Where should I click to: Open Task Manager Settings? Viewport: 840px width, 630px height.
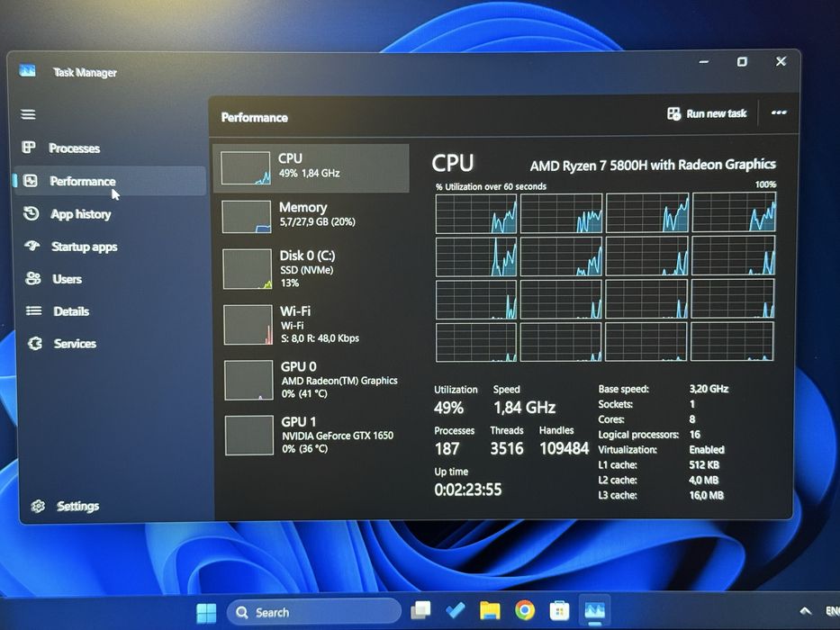click(77, 506)
